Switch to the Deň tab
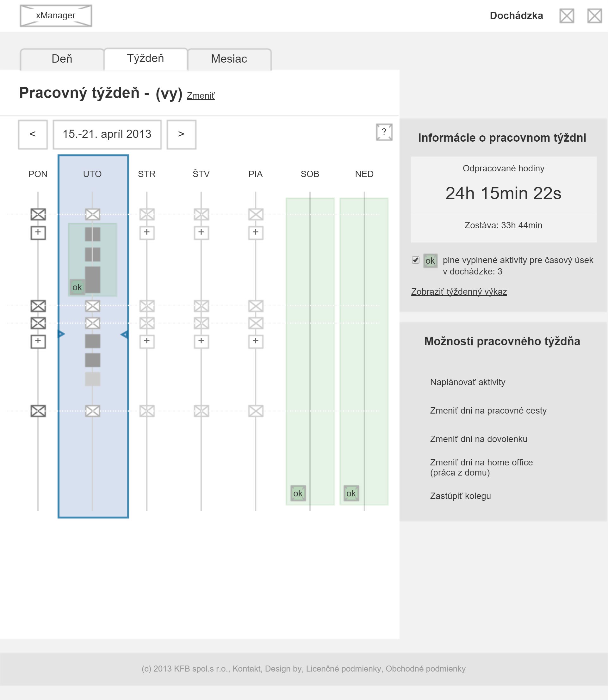Viewport: 608px width, 700px height. tap(62, 59)
